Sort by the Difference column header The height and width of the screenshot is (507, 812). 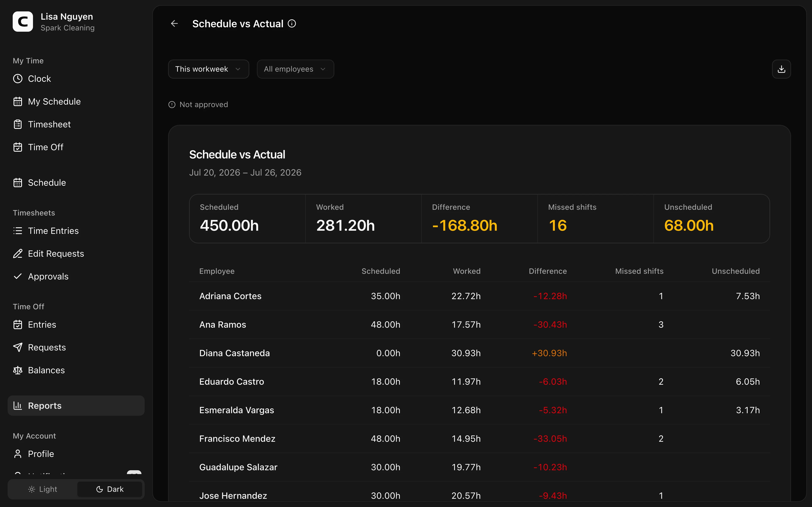[x=548, y=271]
